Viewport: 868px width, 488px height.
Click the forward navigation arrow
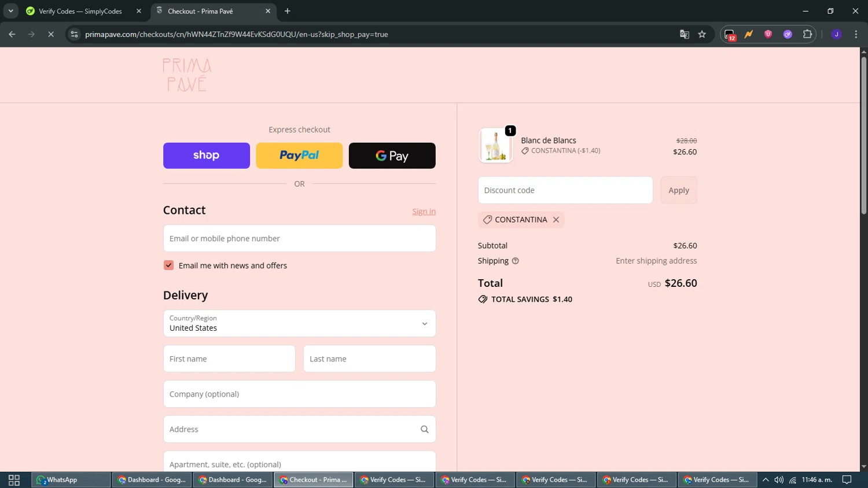[x=31, y=34]
